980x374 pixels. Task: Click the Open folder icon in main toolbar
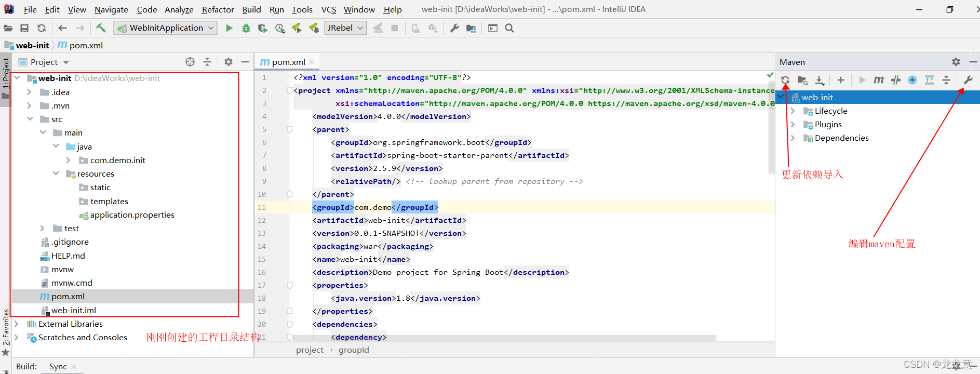pos(8,28)
